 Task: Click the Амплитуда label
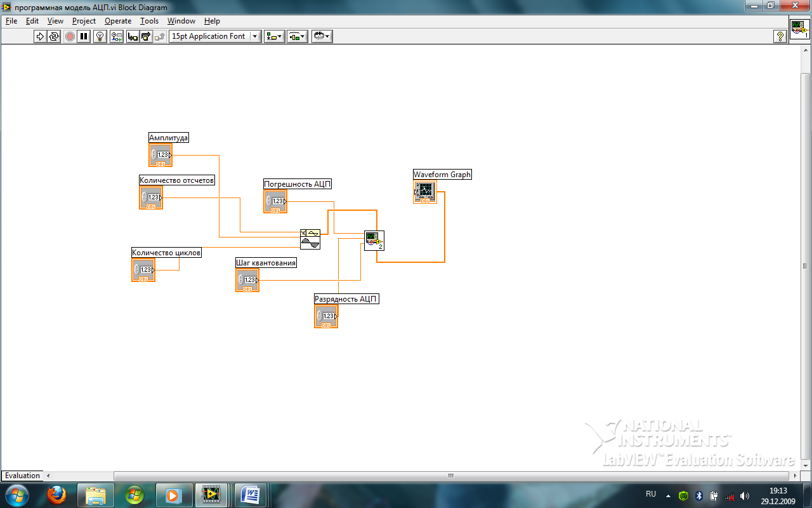(x=169, y=138)
